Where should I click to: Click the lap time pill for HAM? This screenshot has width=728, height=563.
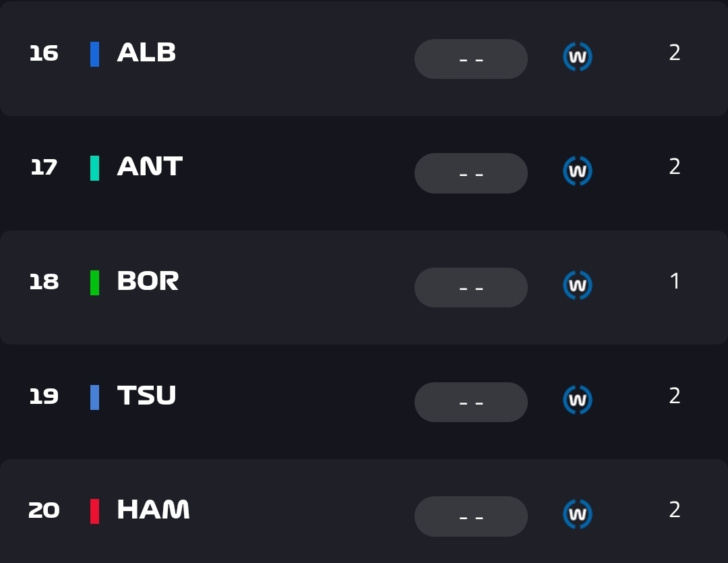471,516
